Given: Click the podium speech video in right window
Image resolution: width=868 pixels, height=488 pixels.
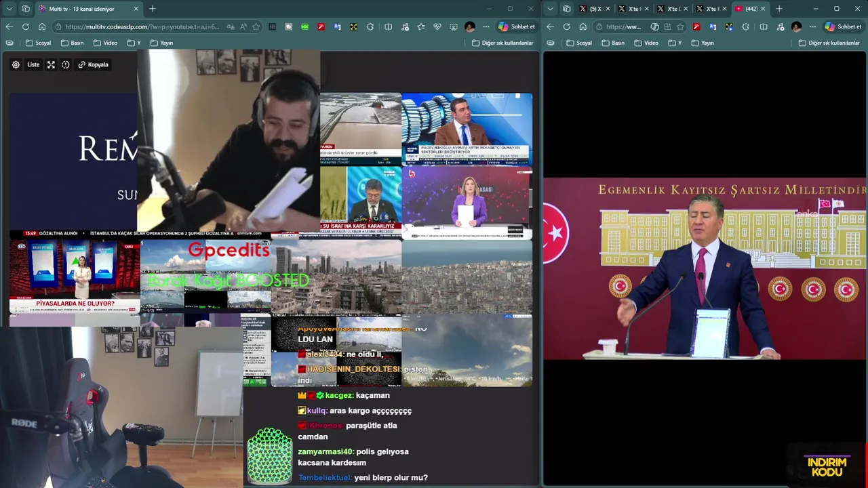Looking at the screenshot, I should point(705,268).
